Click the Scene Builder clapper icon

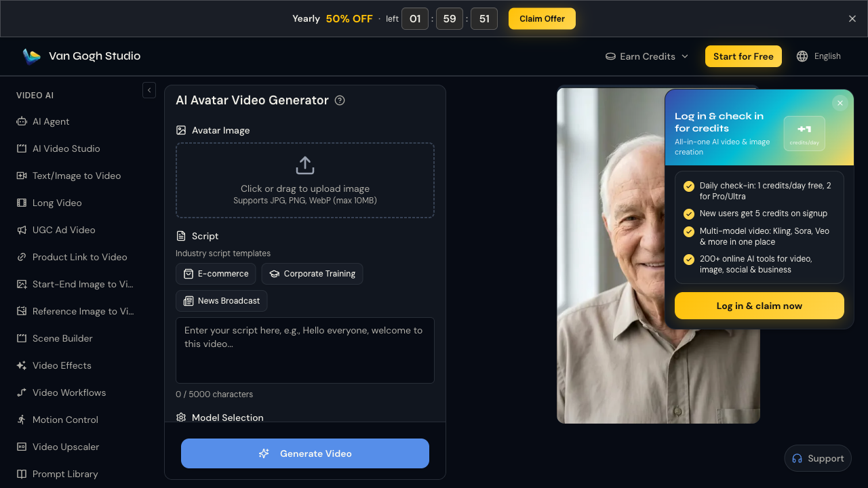(22, 338)
